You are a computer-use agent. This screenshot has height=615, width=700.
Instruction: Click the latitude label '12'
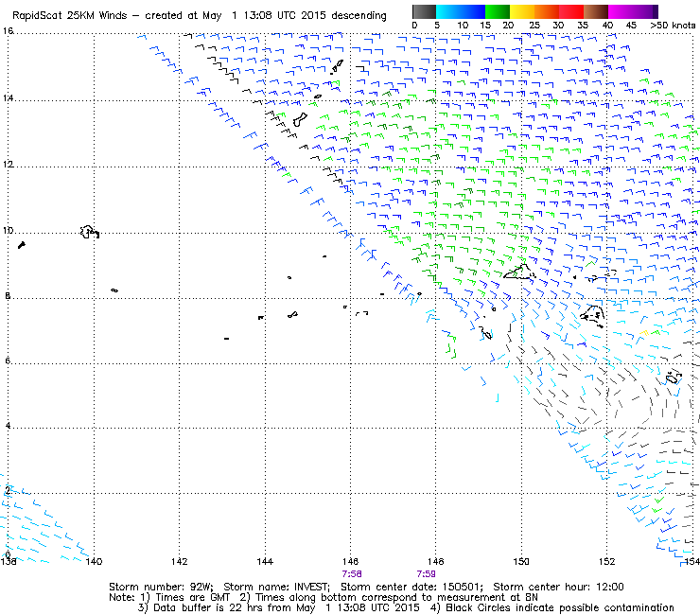click(x=8, y=164)
